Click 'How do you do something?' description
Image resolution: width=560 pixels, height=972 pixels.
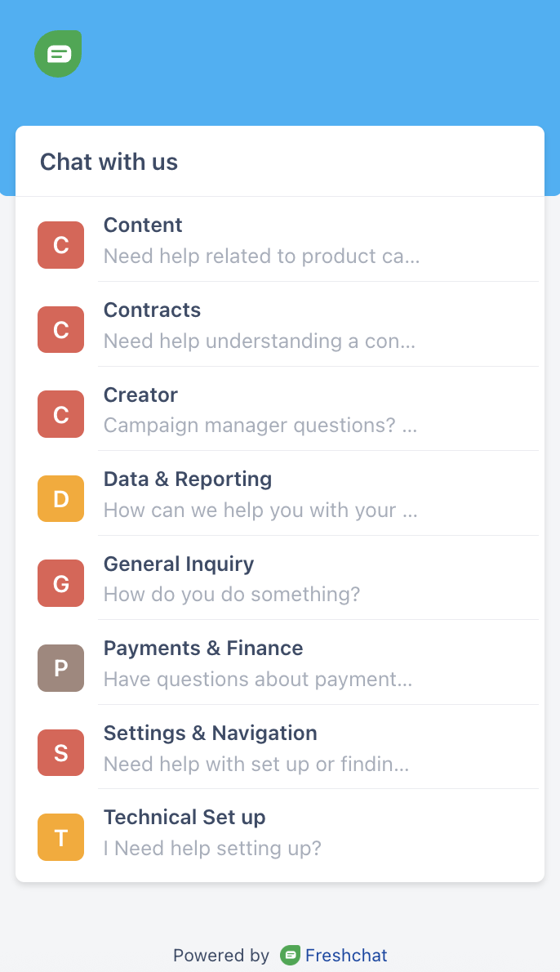coord(232,595)
